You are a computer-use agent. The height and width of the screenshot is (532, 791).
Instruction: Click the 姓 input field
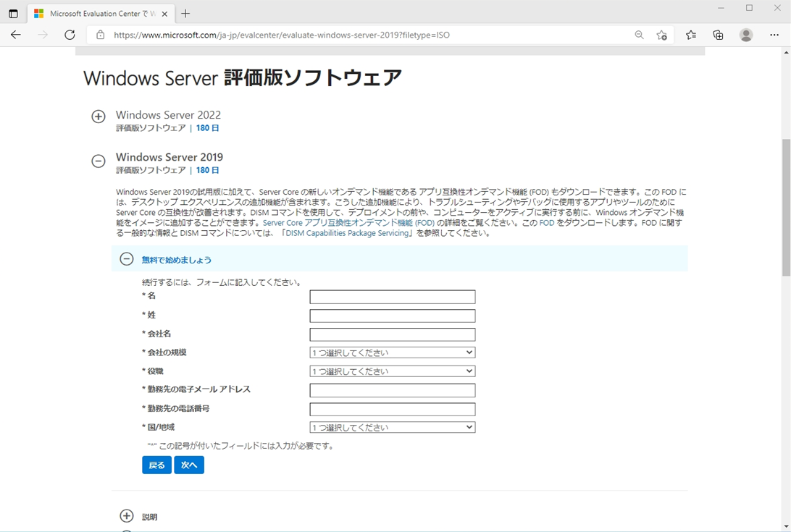(x=393, y=316)
